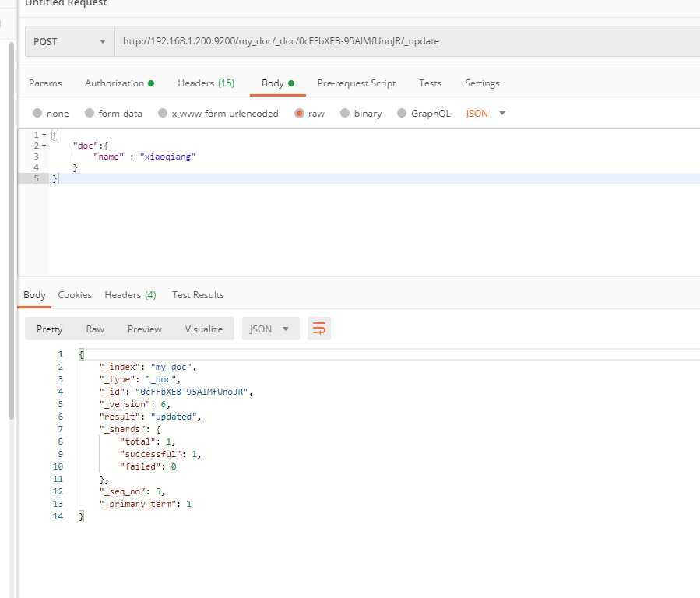Choose x-www-form-urlencoded body option
This screenshot has width=700, height=598.
(x=163, y=114)
